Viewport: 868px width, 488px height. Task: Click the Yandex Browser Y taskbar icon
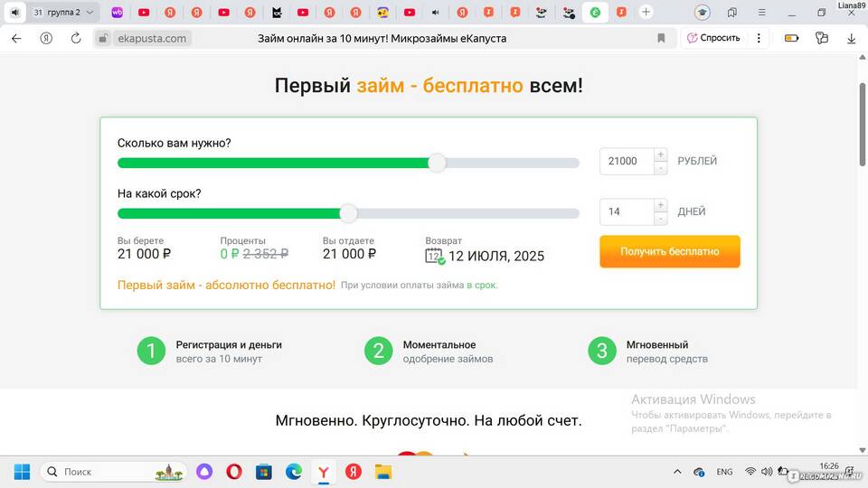[x=324, y=472]
